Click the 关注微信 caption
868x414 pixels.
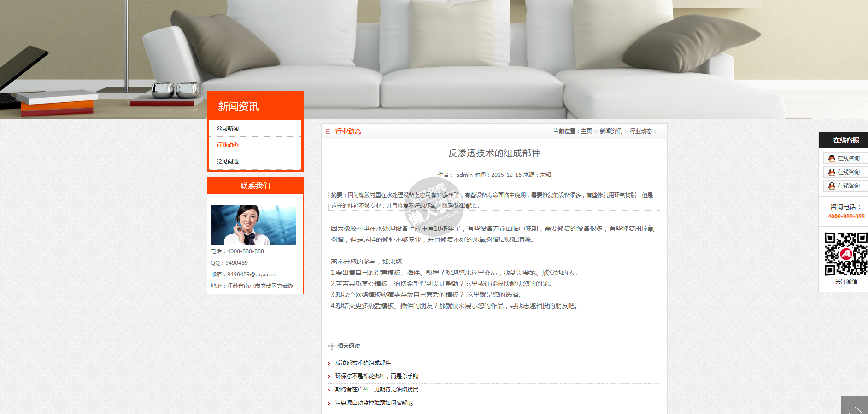(x=846, y=282)
